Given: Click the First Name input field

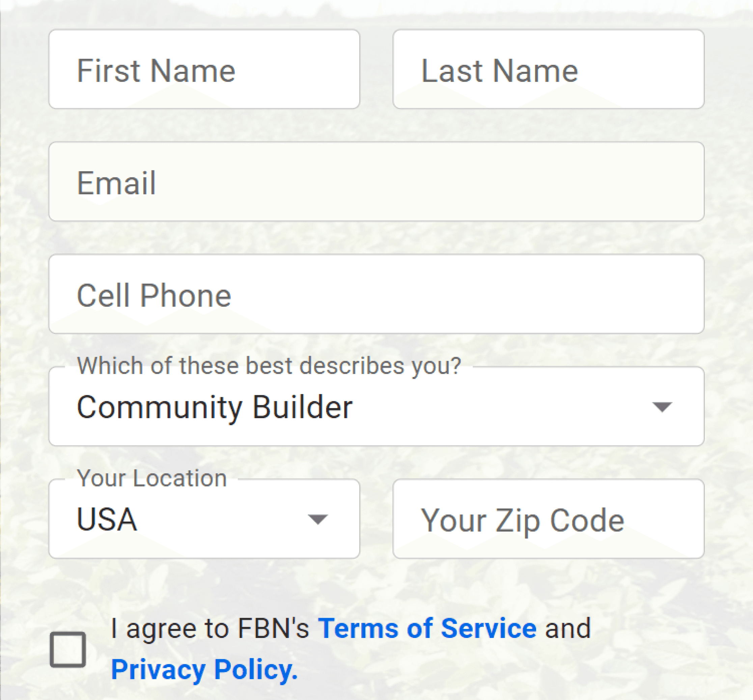Looking at the screenshot, I should tap(204, 69).
